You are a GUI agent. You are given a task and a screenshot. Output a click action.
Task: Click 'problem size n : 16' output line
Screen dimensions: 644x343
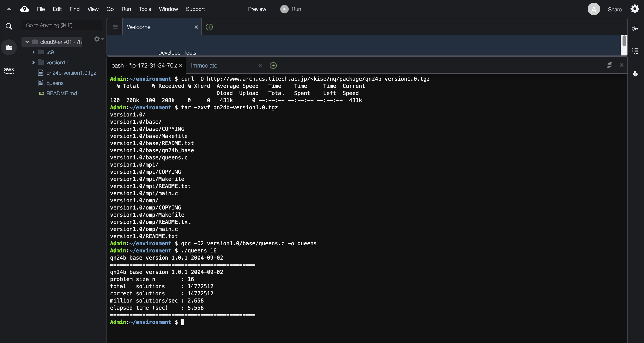pyautogui.click(x=152, y=279)
